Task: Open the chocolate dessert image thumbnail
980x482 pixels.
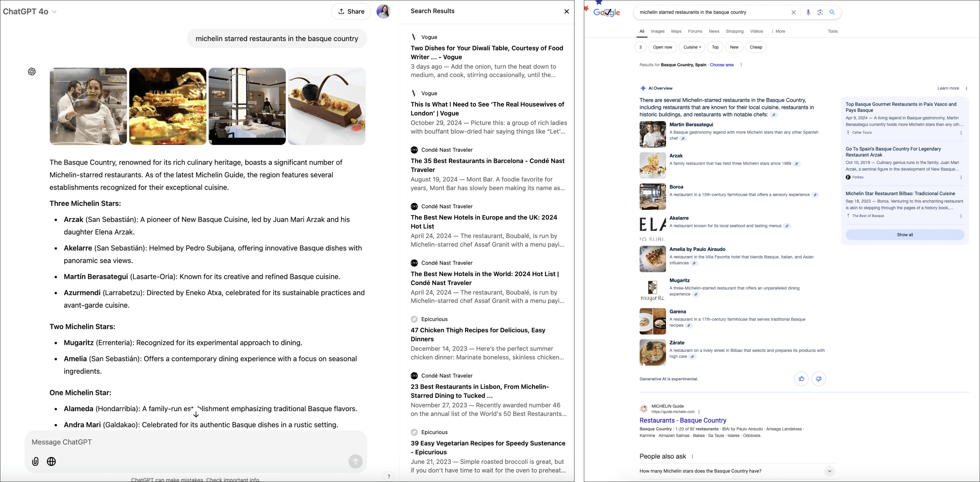Action: point(327,106)
